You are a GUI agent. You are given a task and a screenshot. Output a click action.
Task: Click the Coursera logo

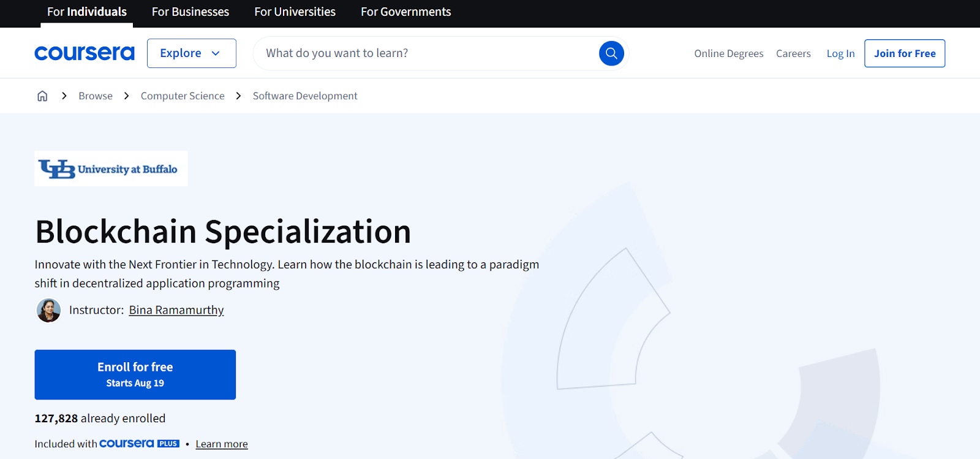[x=85, y=53]
